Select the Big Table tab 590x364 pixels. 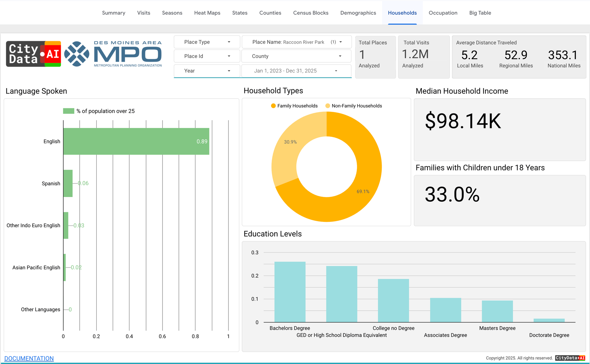[480, 13]
